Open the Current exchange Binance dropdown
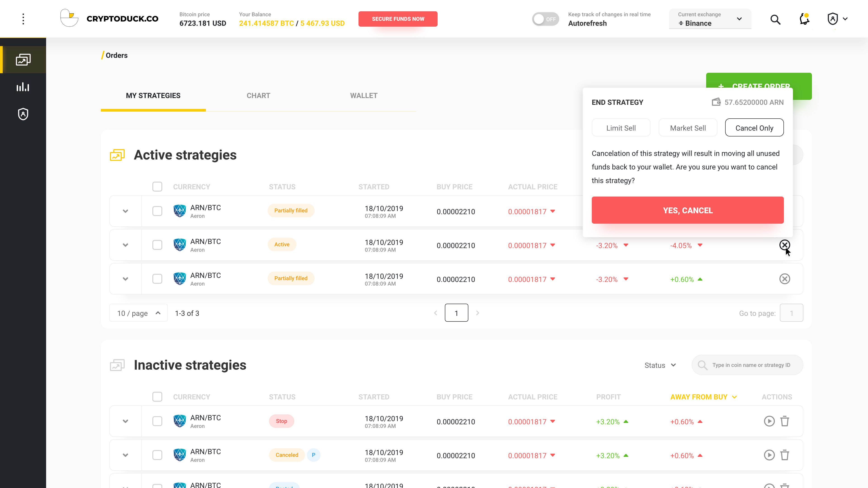 710,19
